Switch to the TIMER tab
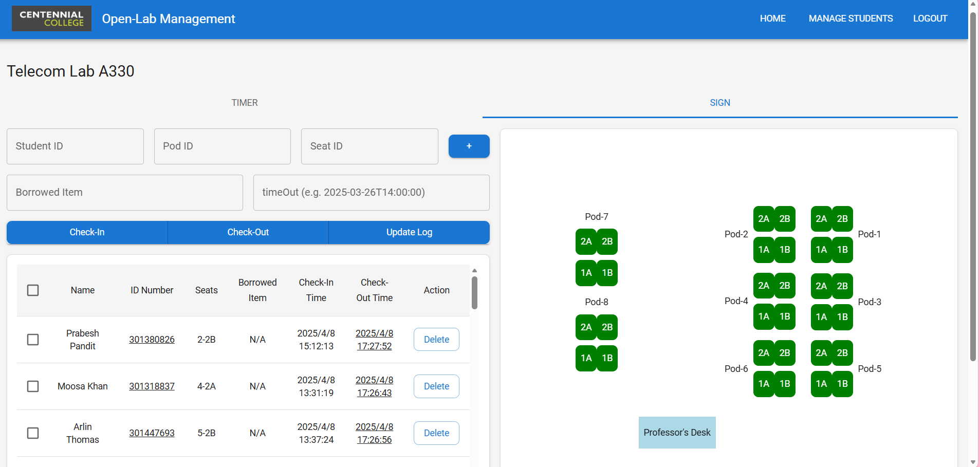 (245, 103)
